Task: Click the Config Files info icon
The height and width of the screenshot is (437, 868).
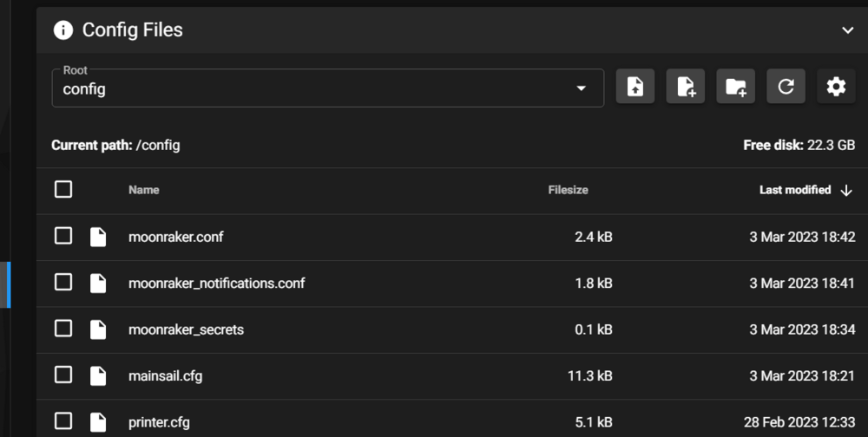Action: (x=63, y=29)
